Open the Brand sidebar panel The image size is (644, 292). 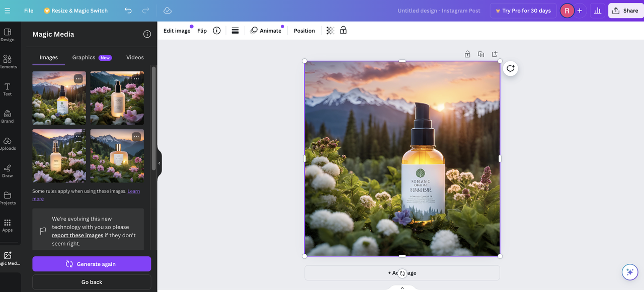click(8, 116)
